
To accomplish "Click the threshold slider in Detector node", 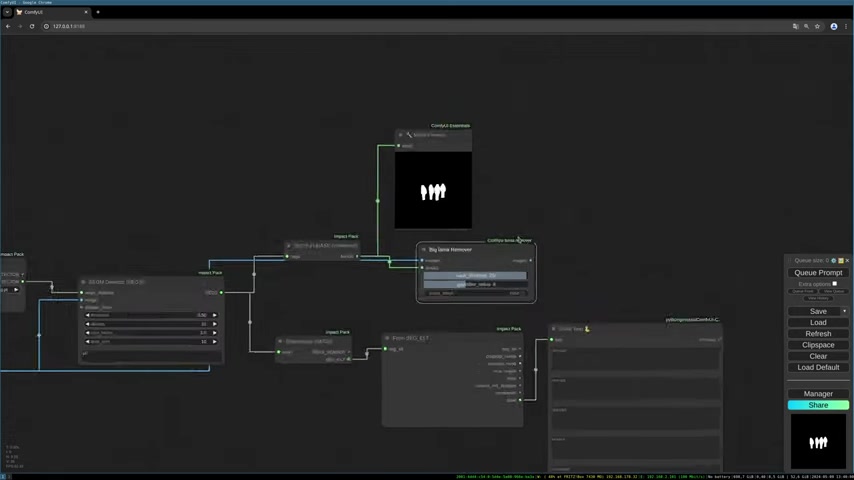I will (151, 315).
